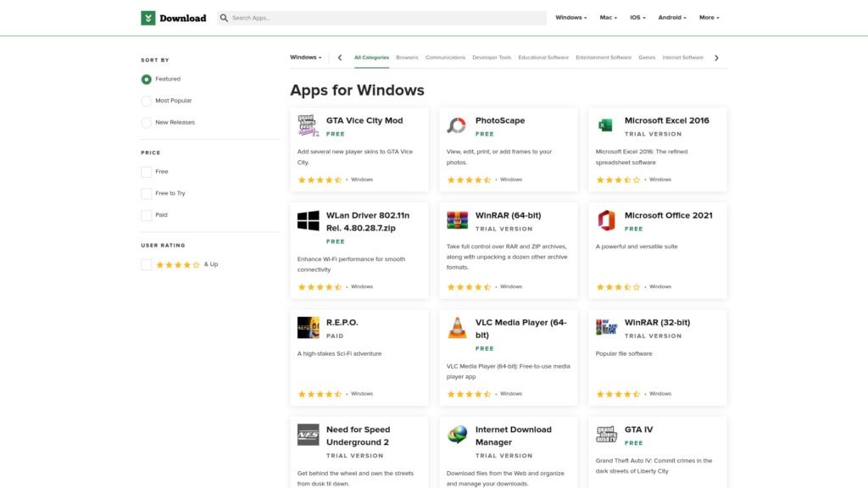Expand the Windows menu in top navigation
This screenshot has height=488, width=868.
(570, 18)
